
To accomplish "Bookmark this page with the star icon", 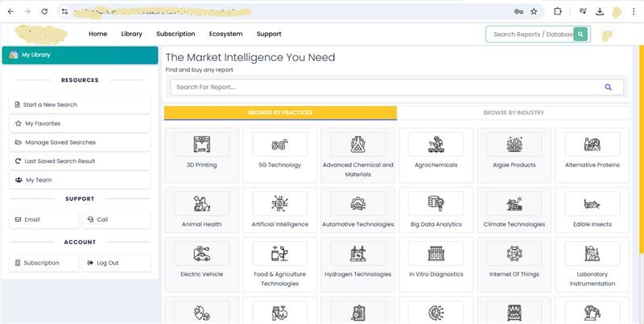I will (x=534, y=11).
